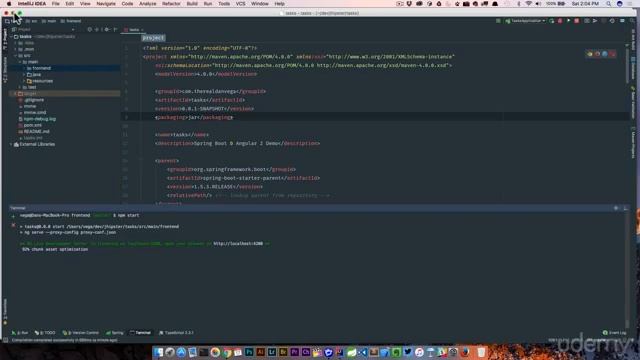Image resolution: width=640 pixels, height=360 pixels.
Task: Open the Project panel gear settings
Action: click(x=107, y=29)
